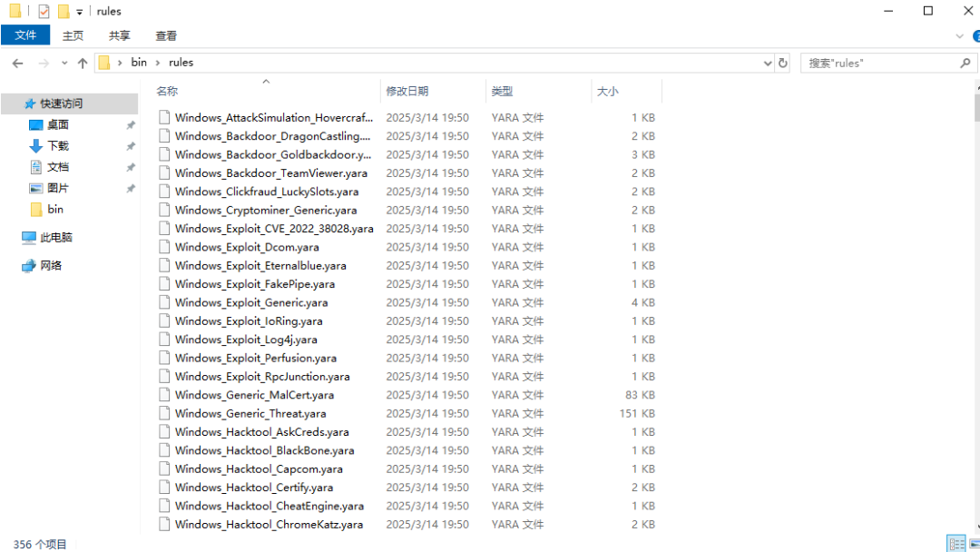The image size is (980, 552).
Task: Select Network (网络) in navigation pane
Action: [x=51, y=266]
